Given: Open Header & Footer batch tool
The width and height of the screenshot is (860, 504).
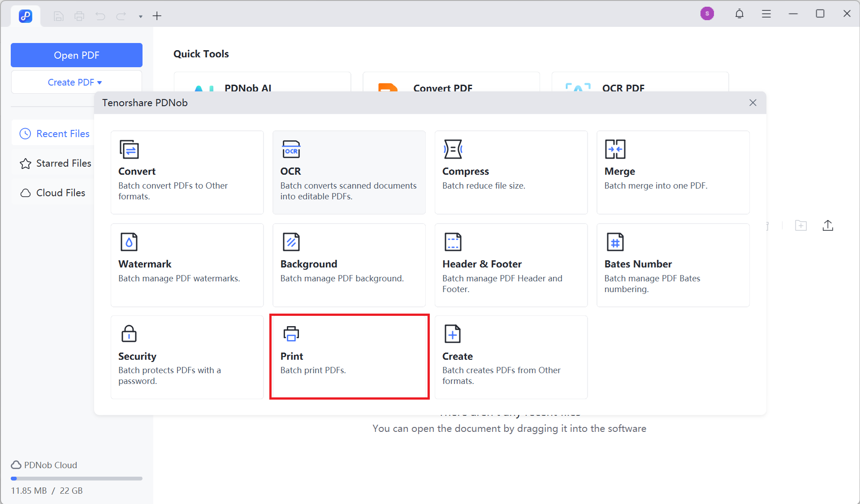Looking at the screenshot, I should point(510,265).
